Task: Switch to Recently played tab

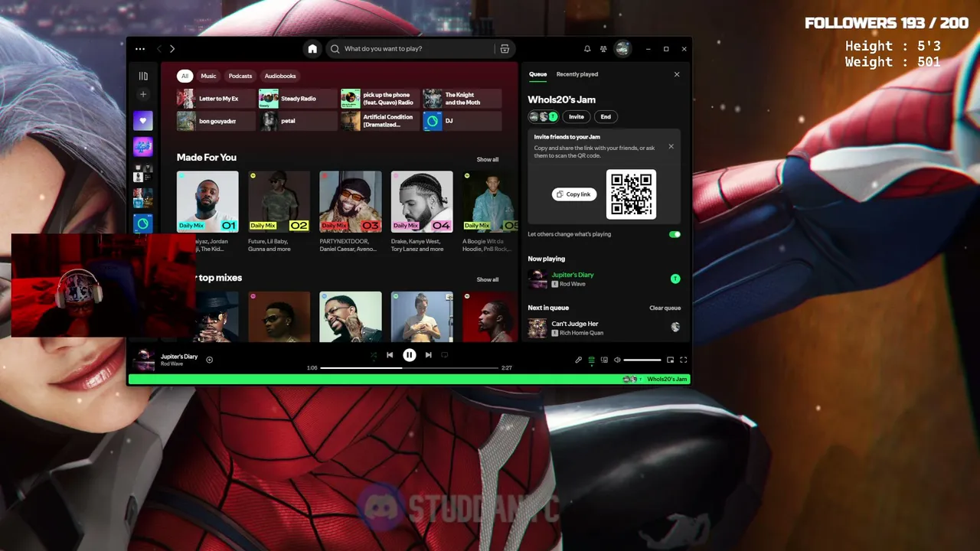Action: click(577, 74)
